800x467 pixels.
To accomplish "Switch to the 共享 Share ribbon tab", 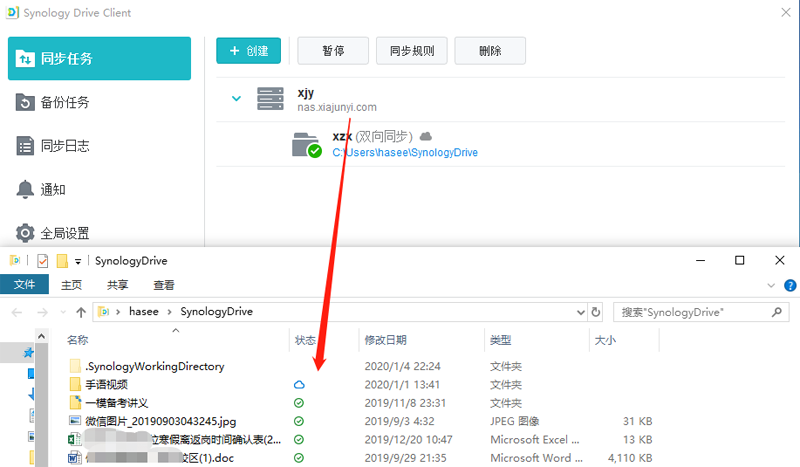I will tap(117, 285).
